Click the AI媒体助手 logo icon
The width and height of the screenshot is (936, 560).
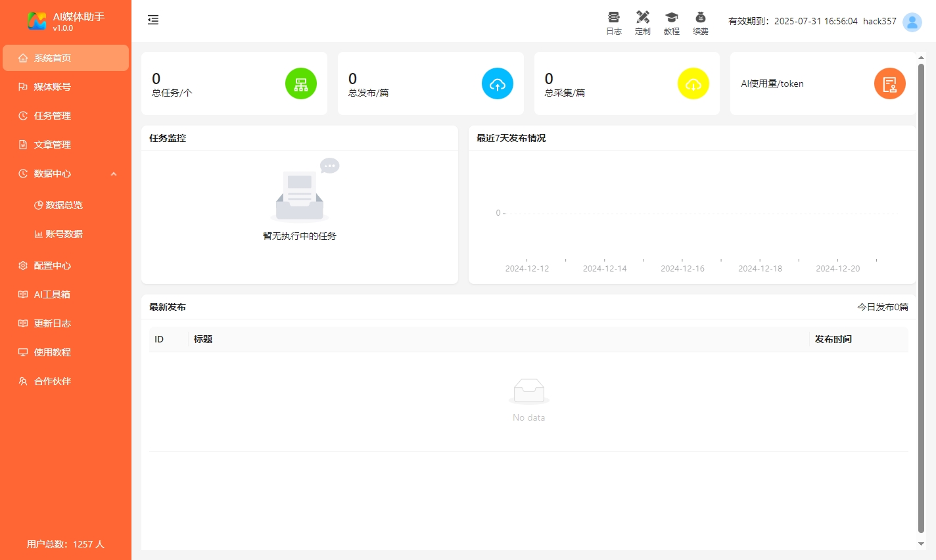[x=37, y=21]
